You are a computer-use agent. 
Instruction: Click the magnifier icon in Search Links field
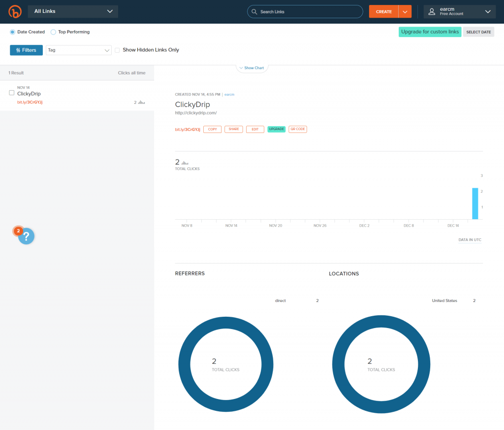point(254,11)
